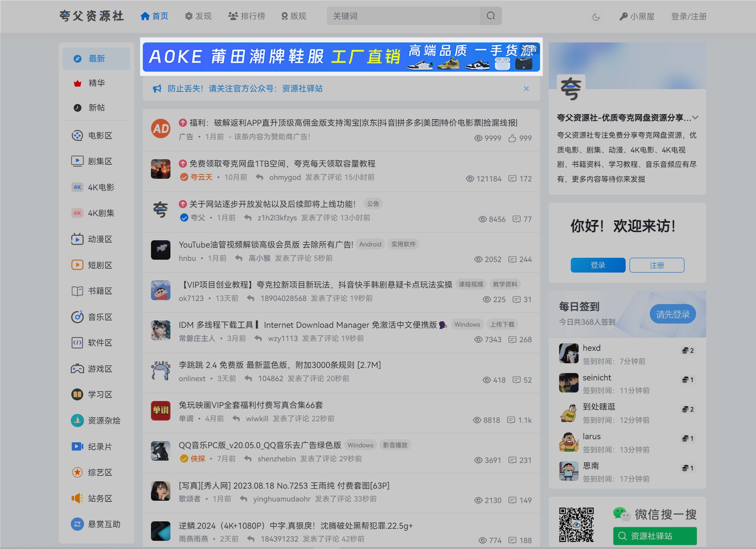Open 书籍区 book icon
The height and width of the screenshot is (549, 756).
click(x=77, y=291)
